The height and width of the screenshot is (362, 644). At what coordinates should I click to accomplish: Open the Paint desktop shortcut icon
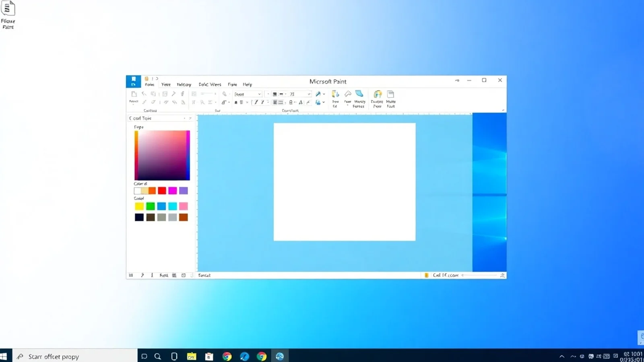pos(8,15)
